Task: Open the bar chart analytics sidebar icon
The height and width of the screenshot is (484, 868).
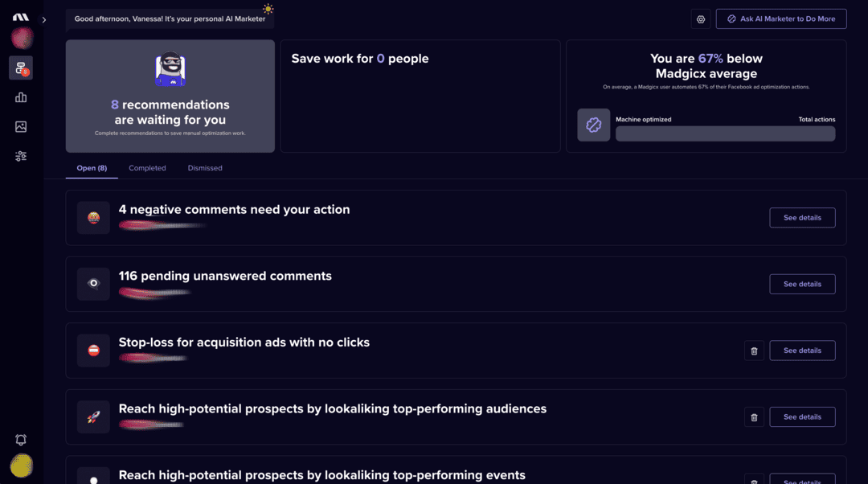Action: 21,97
